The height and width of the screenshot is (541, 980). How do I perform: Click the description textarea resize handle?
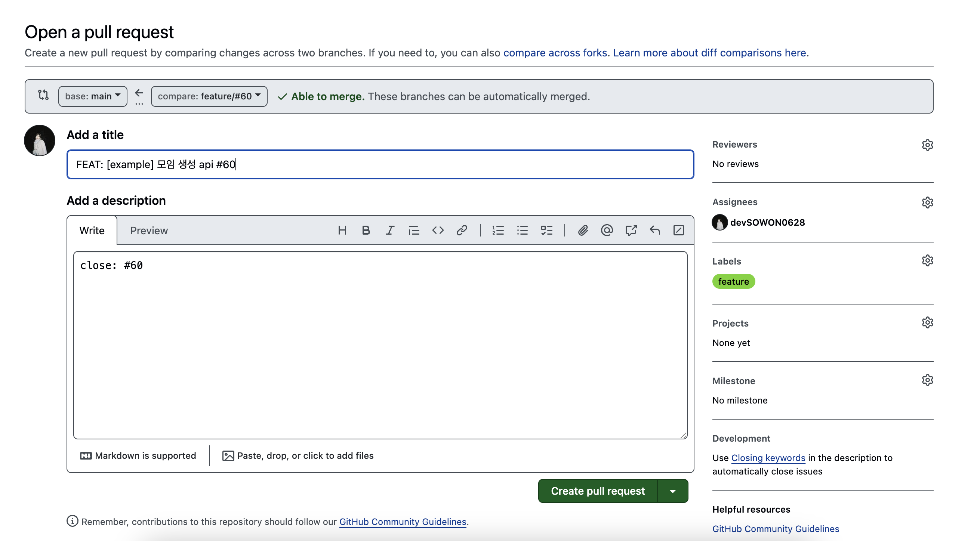[683, 435]
